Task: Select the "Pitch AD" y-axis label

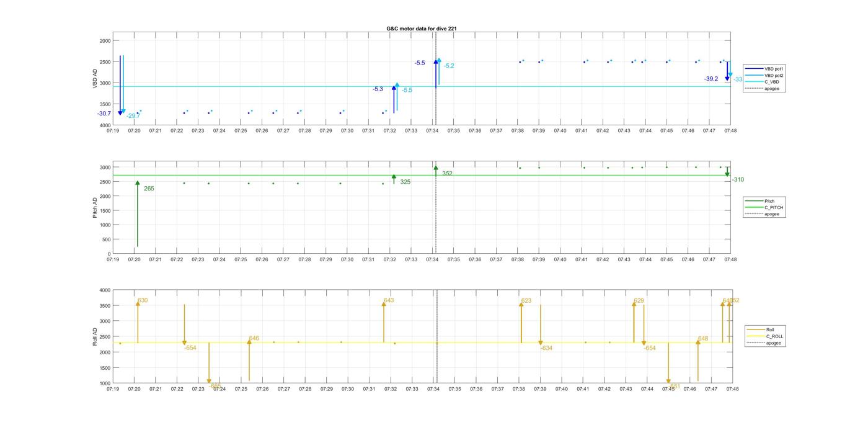Action: 95,208
